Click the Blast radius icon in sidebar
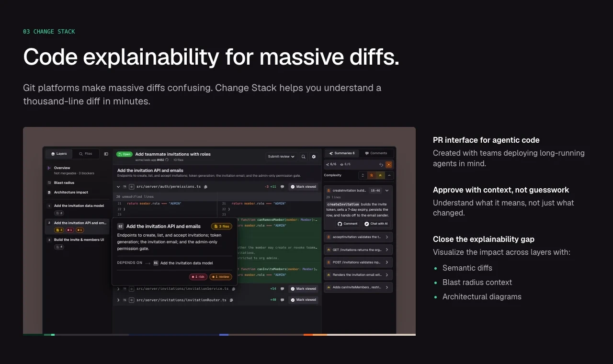Screen dimensions: 613x364 (49, 183)
